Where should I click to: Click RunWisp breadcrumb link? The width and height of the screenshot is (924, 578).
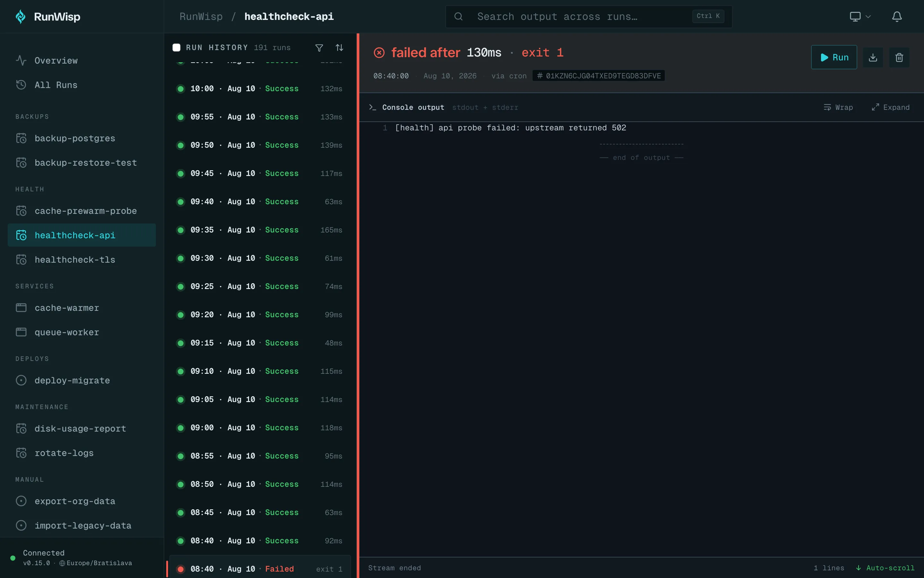click(201, 16)
